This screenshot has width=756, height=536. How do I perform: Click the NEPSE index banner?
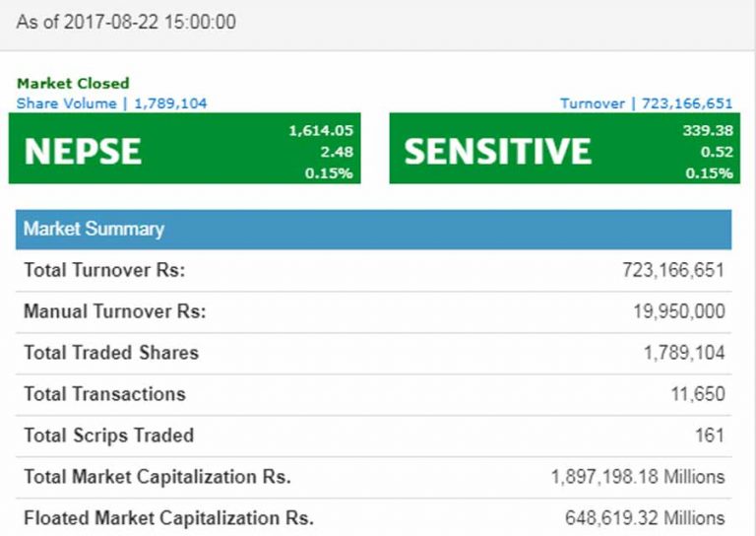coord(185,148)
